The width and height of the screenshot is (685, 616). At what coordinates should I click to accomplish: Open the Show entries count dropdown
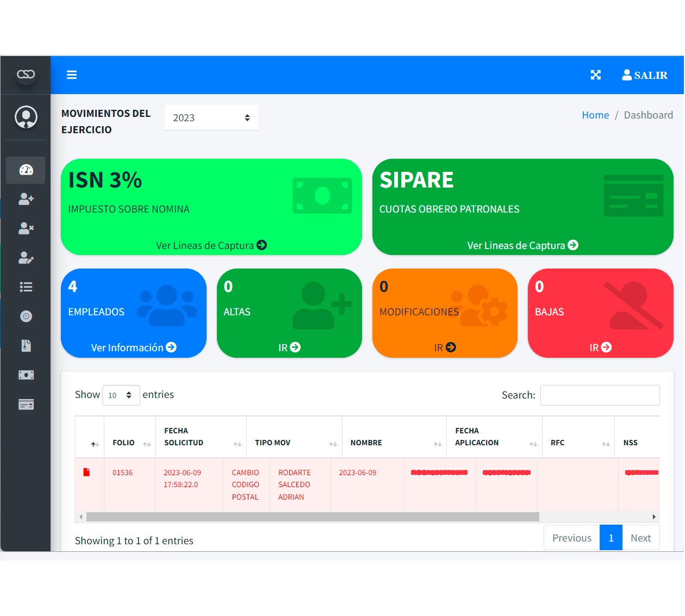coord(121,395)
